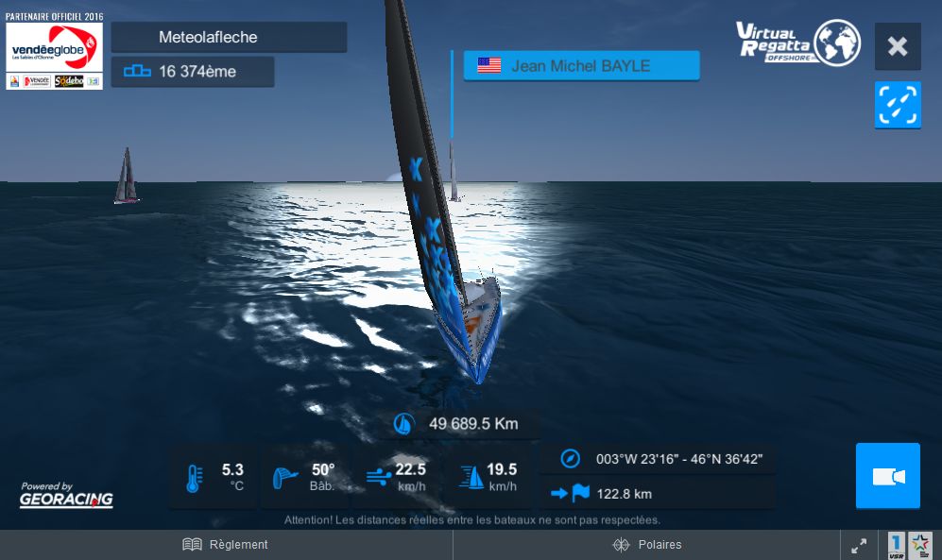The width and height of the screenshot is (942, 560).
Task: Click the video camera view button
Action: pyautogui.click(x=888, y=476)
